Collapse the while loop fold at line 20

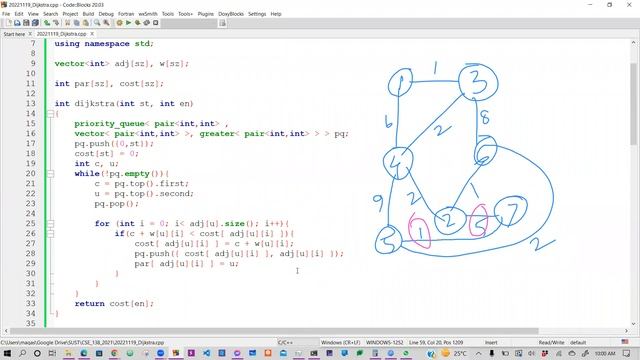pyautogui.click(x=51, y=174)
